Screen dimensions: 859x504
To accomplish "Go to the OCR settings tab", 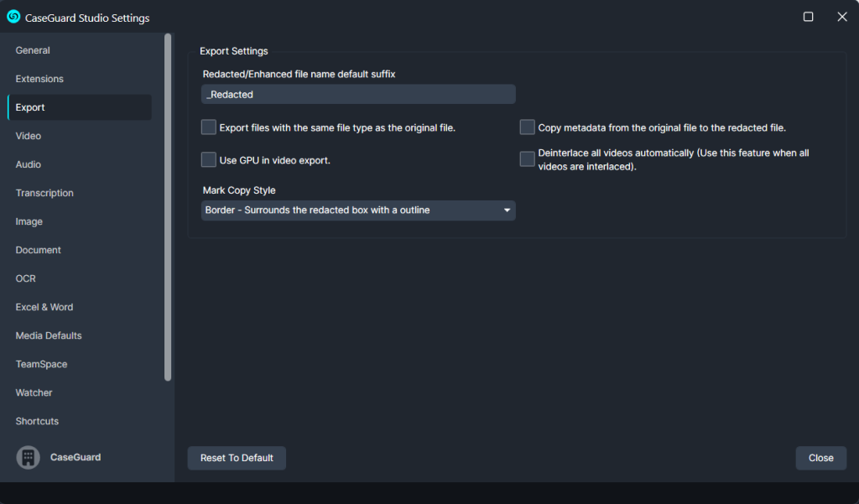I will (26, 278).
